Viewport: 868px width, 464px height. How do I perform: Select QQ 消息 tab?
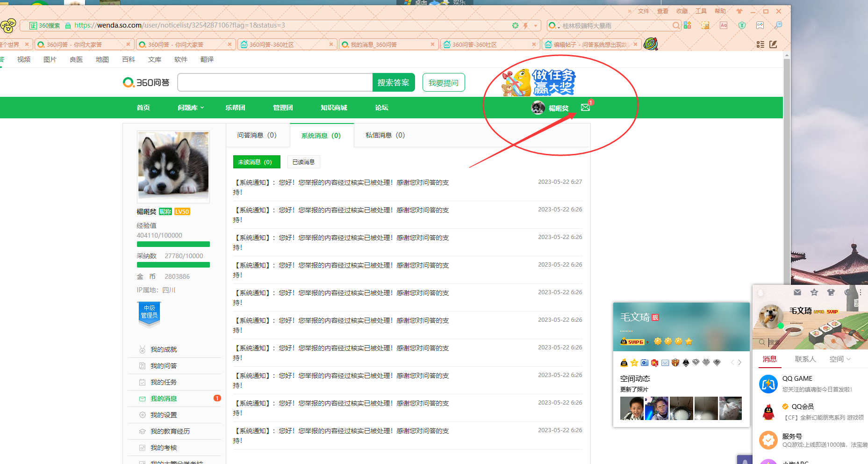click(770, 359)
